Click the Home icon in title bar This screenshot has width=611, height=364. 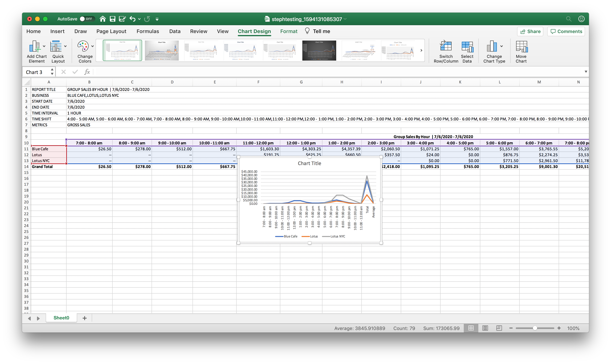103,19
